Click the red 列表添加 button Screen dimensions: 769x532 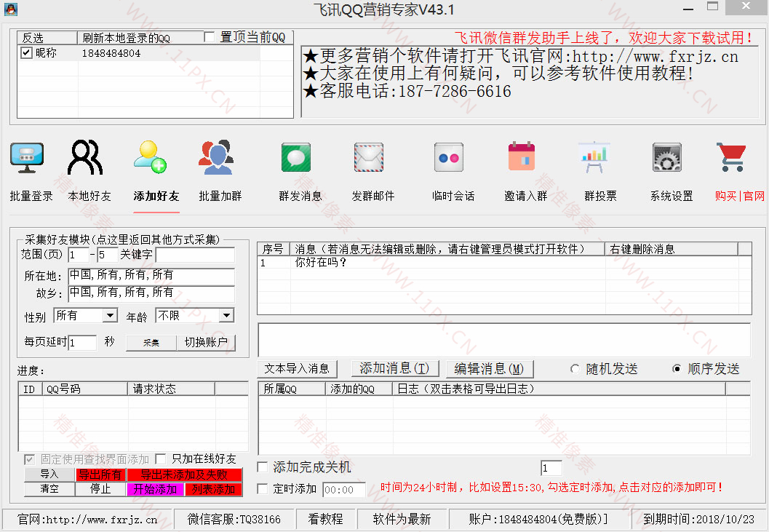[x=213, y=489]
